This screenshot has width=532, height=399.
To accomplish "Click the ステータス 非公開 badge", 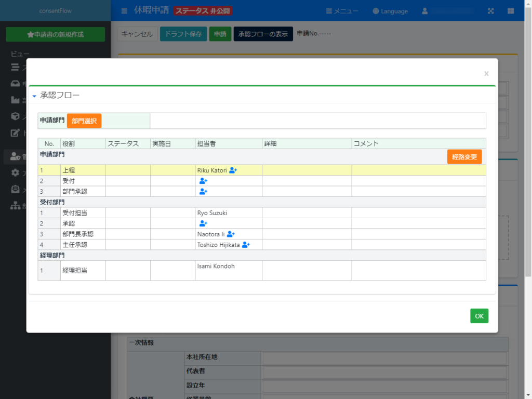I will 203,11.
